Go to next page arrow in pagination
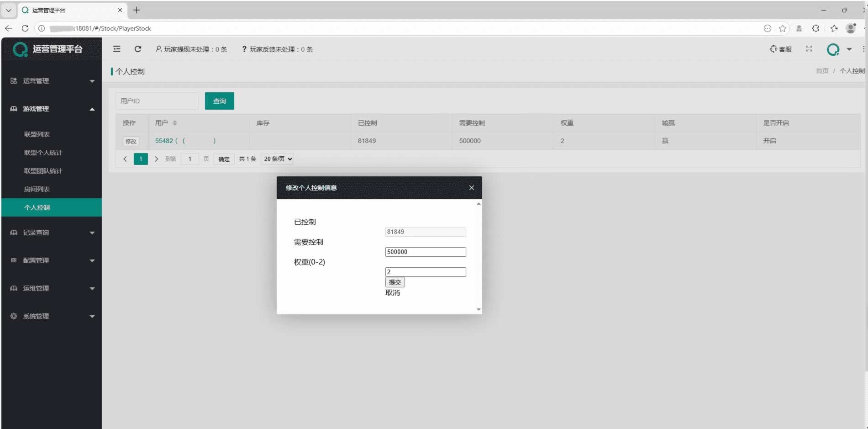This screenshot has width=868, height=429. coord(156,159)
